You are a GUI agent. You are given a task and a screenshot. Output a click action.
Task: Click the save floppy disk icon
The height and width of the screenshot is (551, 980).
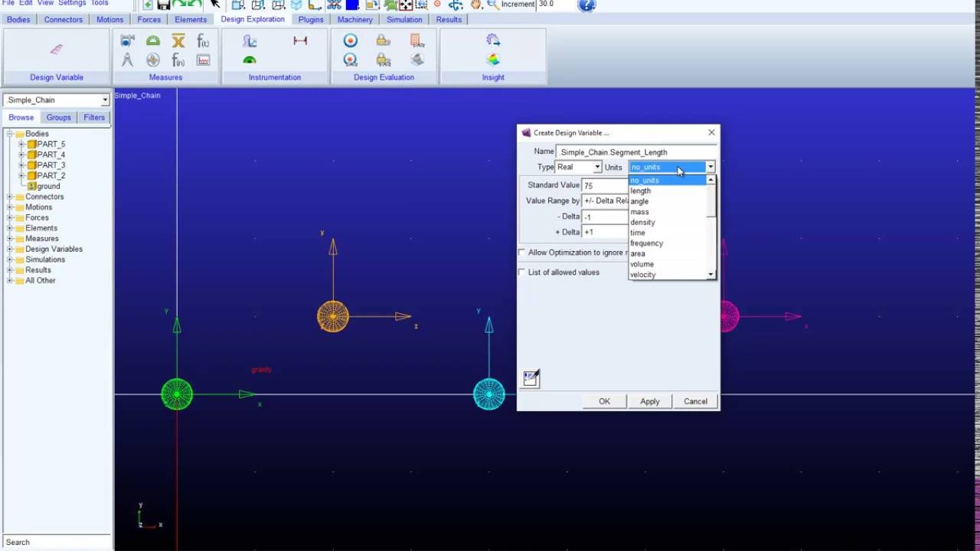coord(164,5)
